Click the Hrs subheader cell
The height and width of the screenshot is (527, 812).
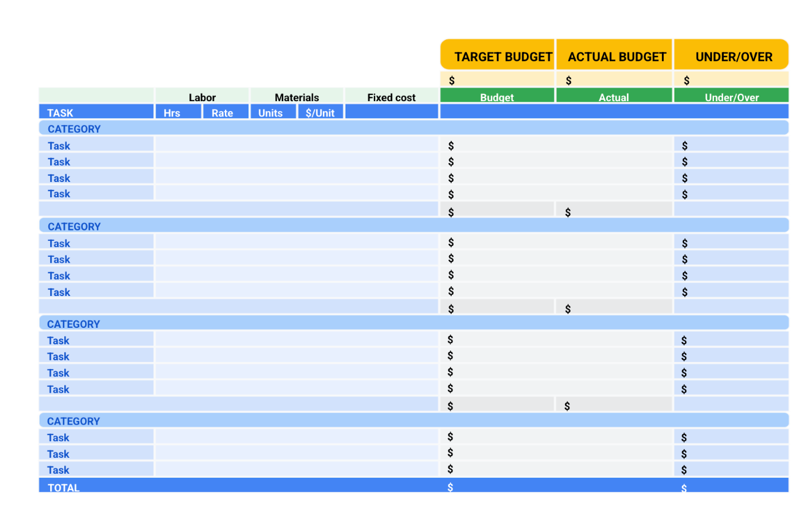[178, 113]
